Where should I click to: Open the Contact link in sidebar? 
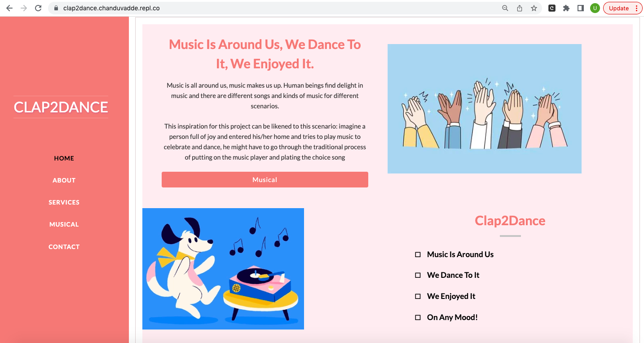tap(64, 247)
